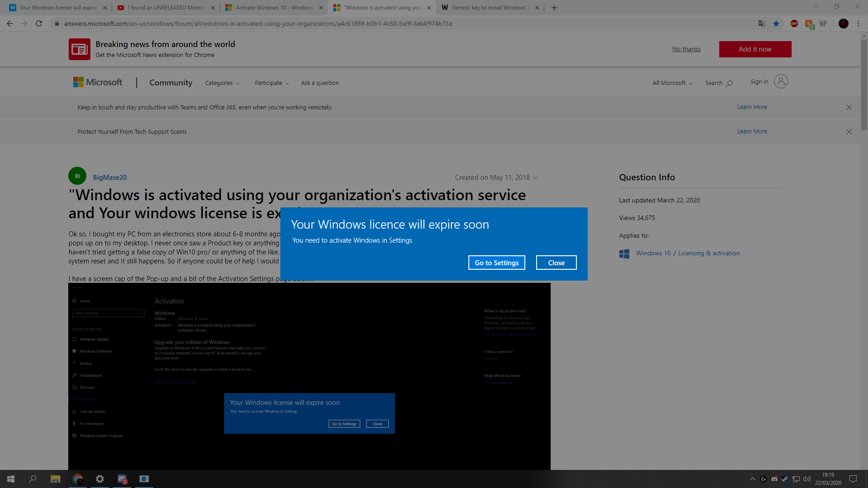This screenshot has height=488, width=868.
Task: Open BigMase20 user profile
Action: coord(110,178)
